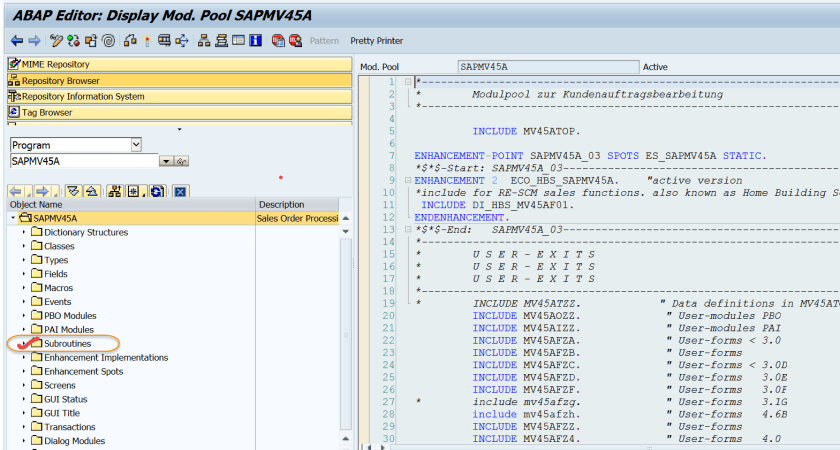Expand the Dictionary Structures tree node

[x=24, y=232]
